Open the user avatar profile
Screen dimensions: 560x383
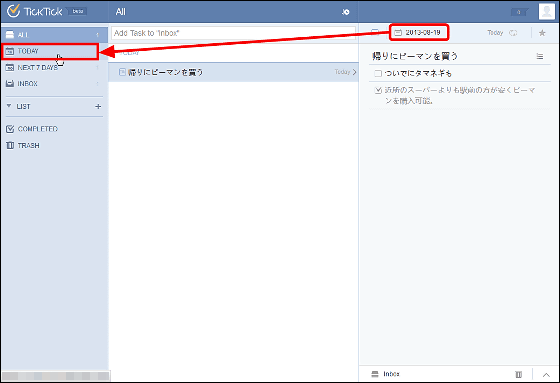point(546,11)
